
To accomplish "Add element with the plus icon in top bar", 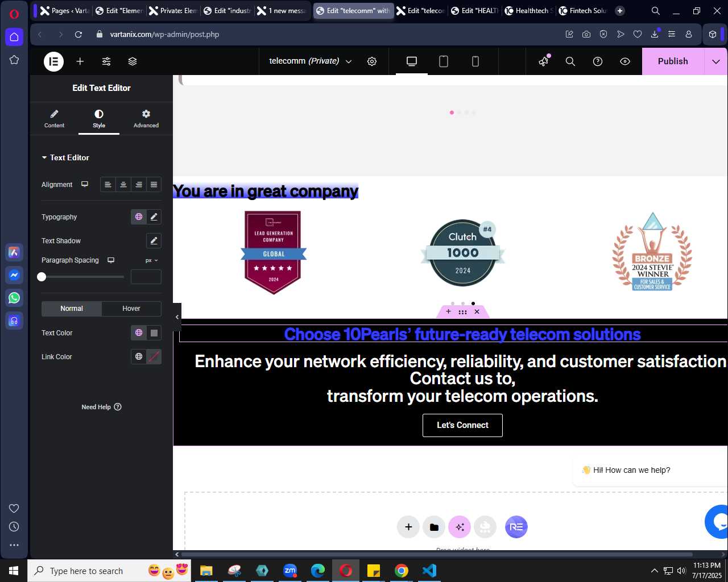I will pos(80,61).
